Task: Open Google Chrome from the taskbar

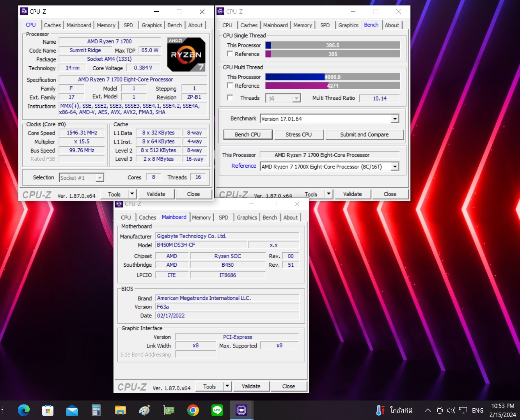Action: 193,410
